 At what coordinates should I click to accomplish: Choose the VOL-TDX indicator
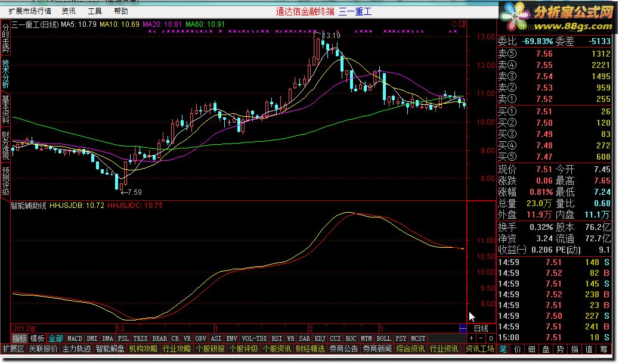pyautogui.click(x=254, y=338)
